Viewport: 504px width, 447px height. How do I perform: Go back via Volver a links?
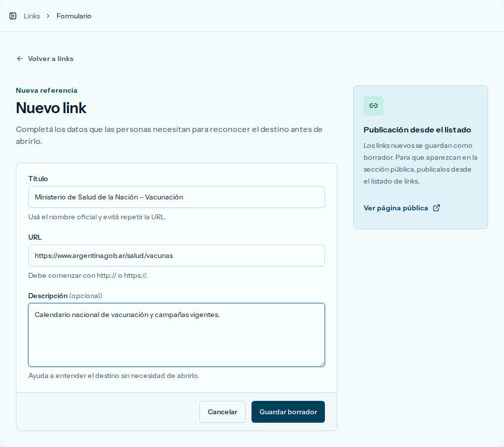(45, 59)
